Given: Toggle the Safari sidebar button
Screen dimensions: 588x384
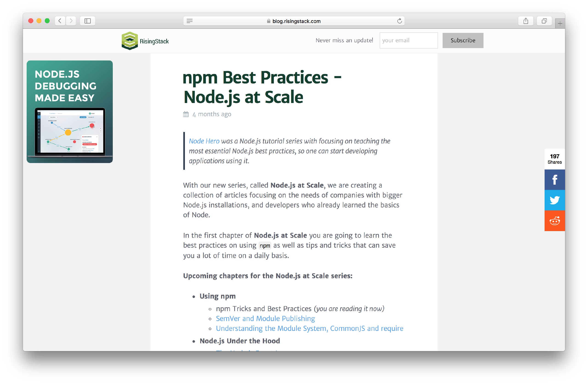Looking at the screenshot, I should [x=88, y=21].
